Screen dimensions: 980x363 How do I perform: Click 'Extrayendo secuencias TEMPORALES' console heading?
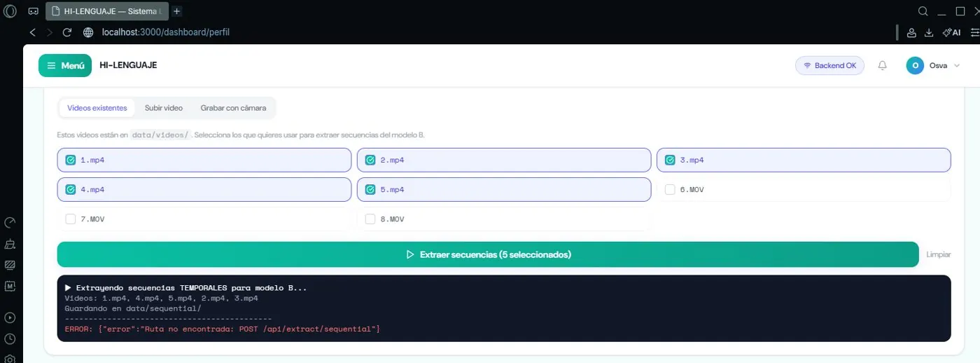(x=185, y=288)
